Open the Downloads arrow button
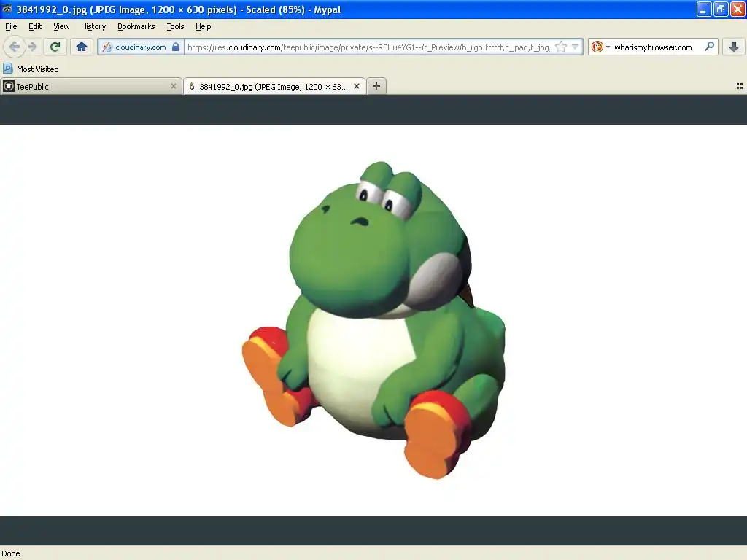Viewport: 747px width, 560px height. pyautogui.click(x=734, y=47)
